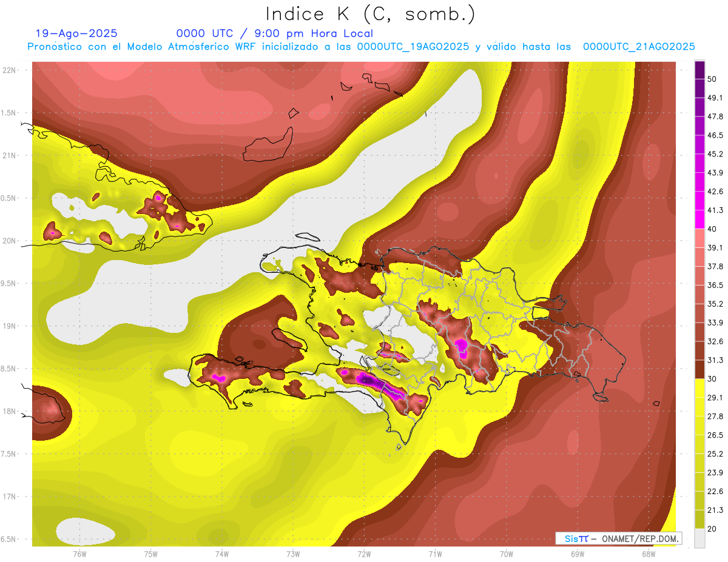The width and height of the screenshot is (728, 562).
Task: Click legend value '45.2'
Action: pos(715,154)
